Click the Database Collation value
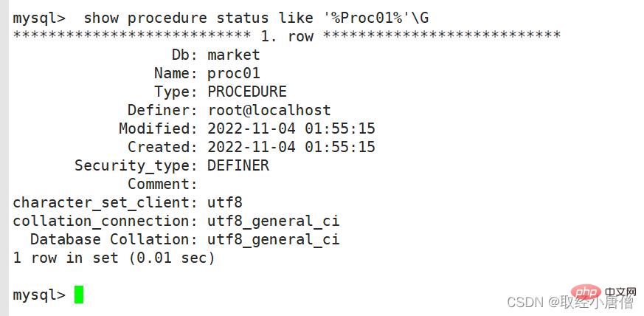Viewport: 644px width, 316px height. coord(273,239)
